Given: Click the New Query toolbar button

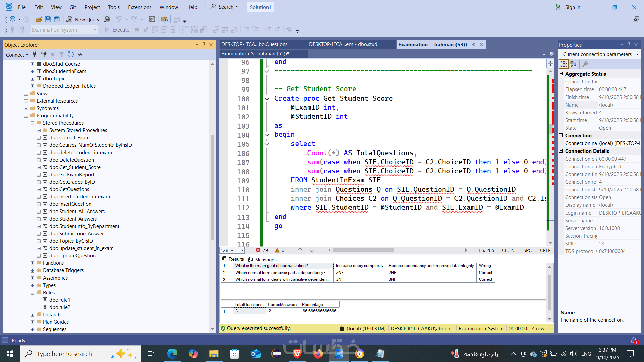Looking at the screenshot, I should [83, 19].
